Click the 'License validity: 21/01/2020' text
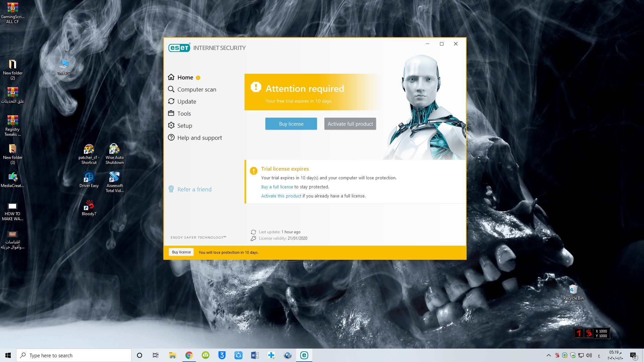 283,238
